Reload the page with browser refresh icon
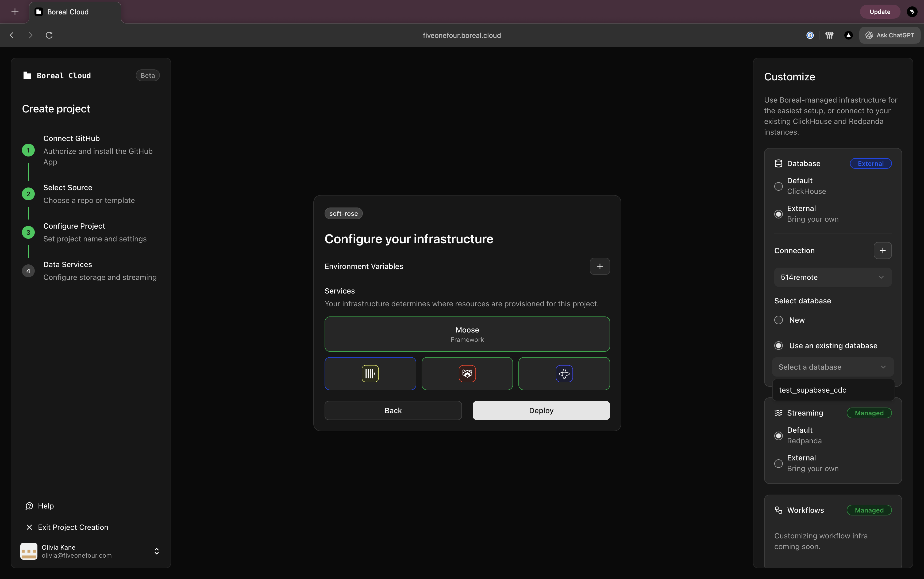924x579 pixels. click(x=49, y=35)
